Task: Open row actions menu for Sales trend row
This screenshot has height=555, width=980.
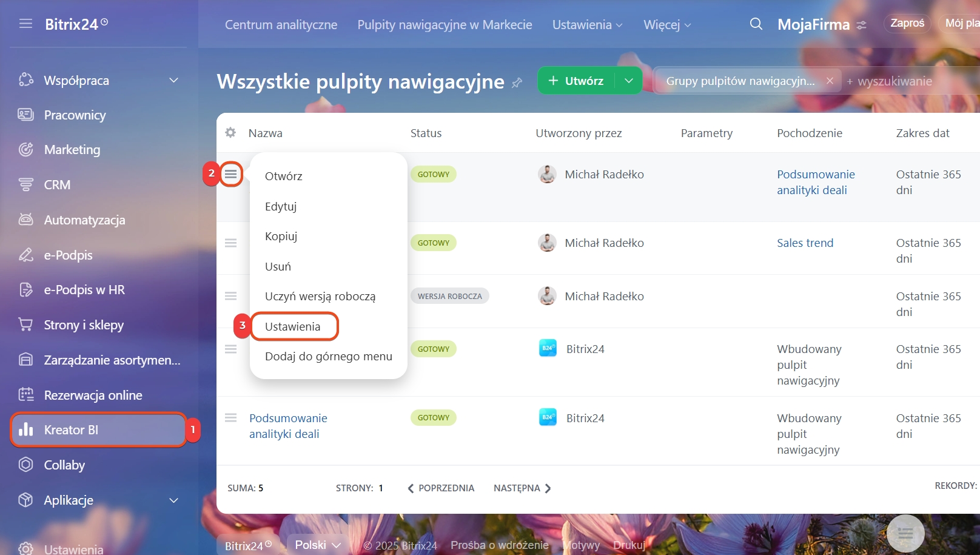Action: pos(230,243)
